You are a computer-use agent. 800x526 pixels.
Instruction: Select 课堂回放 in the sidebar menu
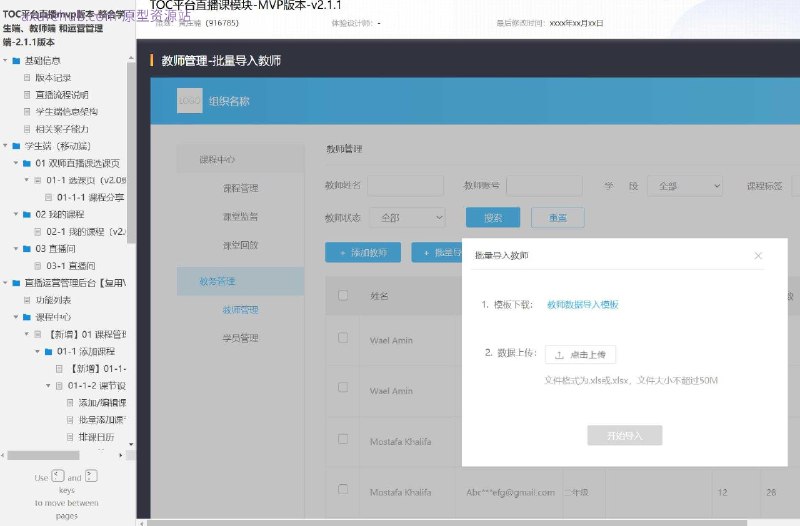tap(240, 245)
